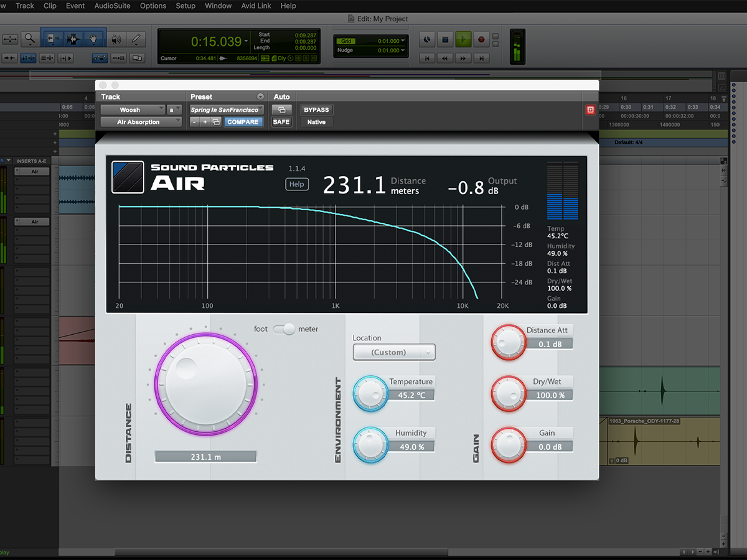The height and width of the screenshot is (560, 747).
Task: Start playback with Play button
Action: (x=463, y=39)
